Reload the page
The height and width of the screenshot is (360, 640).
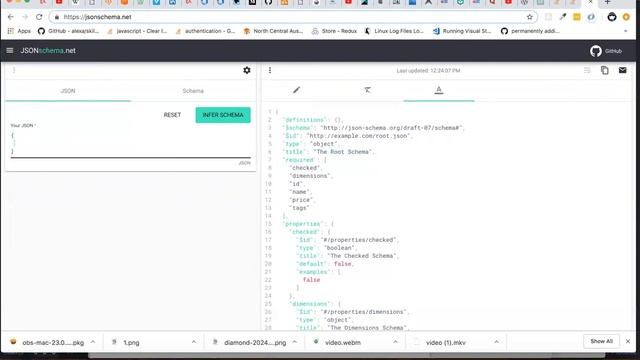39,17
